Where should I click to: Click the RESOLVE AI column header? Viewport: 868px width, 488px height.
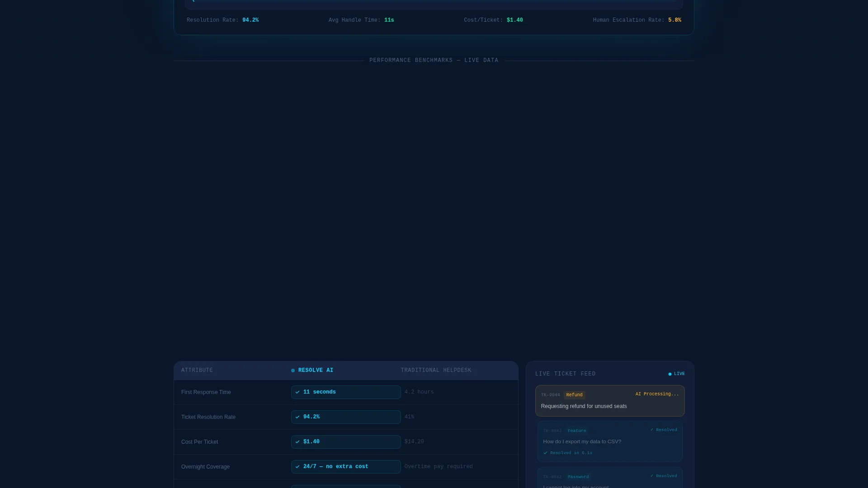316,371
